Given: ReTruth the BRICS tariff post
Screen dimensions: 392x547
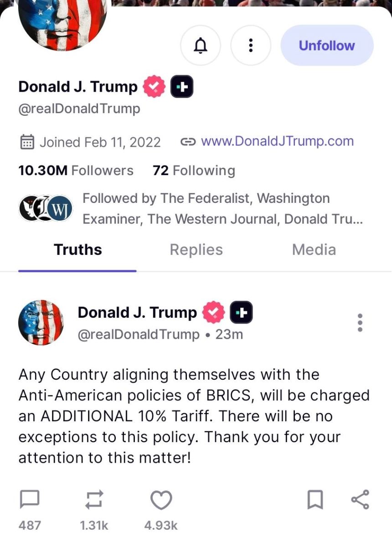Looking at the screenshot, I should (x=94, y=500).
